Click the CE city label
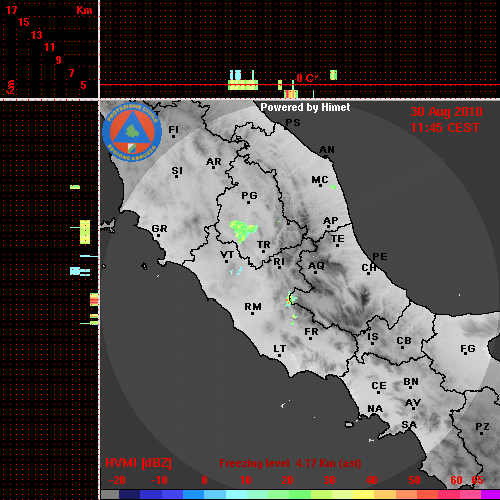500x500 pixels. (x=379, y=386)
